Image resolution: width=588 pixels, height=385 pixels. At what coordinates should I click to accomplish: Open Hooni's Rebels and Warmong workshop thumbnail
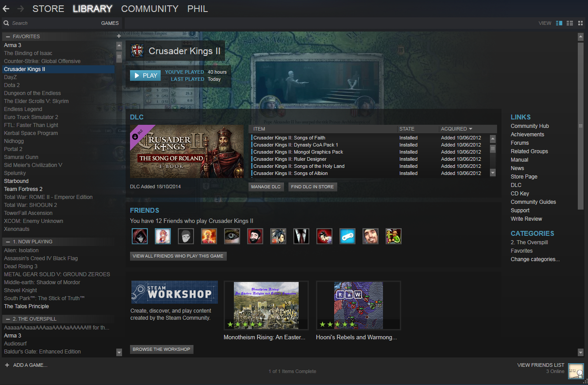(358, 305)
